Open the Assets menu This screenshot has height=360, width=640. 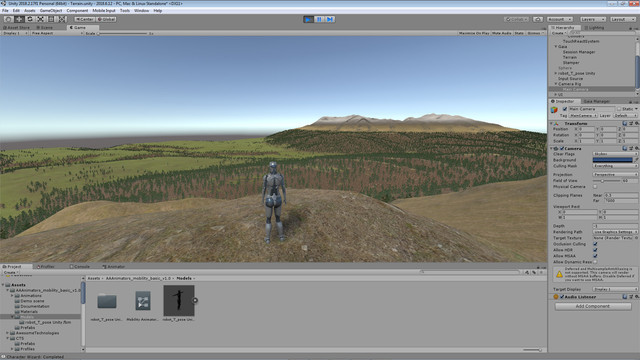click(30, 11)
